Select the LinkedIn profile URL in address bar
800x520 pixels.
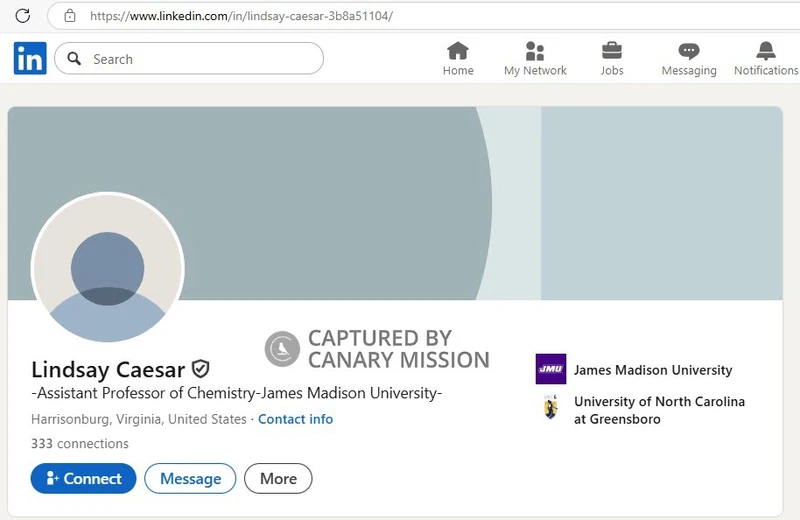click(x=241, y=16)
